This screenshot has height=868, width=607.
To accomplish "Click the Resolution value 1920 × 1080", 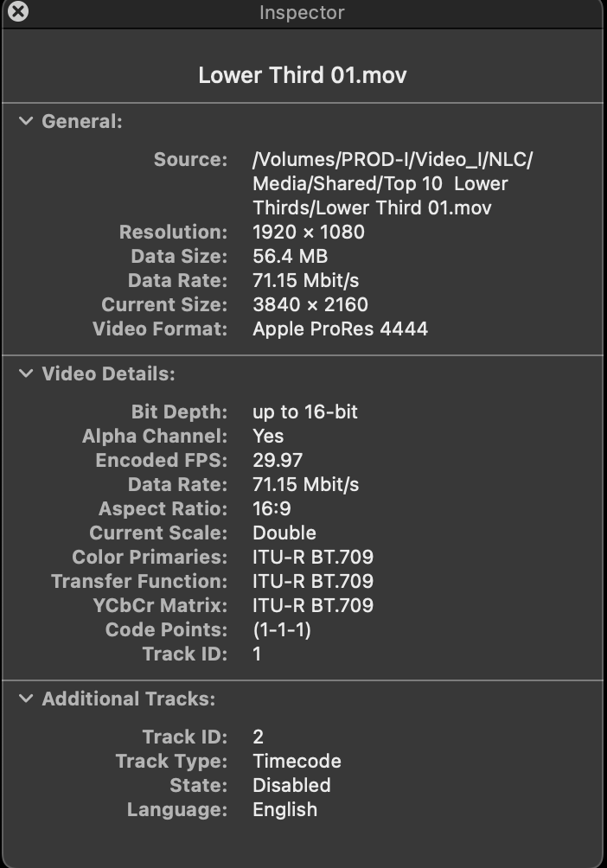I will [x=308, y=232].
